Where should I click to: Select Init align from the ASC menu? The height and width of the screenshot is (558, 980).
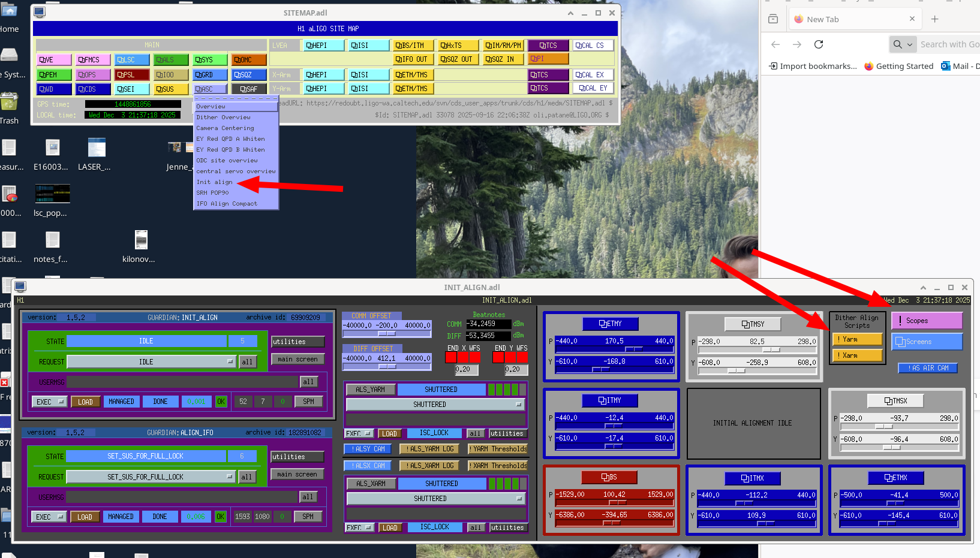tap(215, 182)
